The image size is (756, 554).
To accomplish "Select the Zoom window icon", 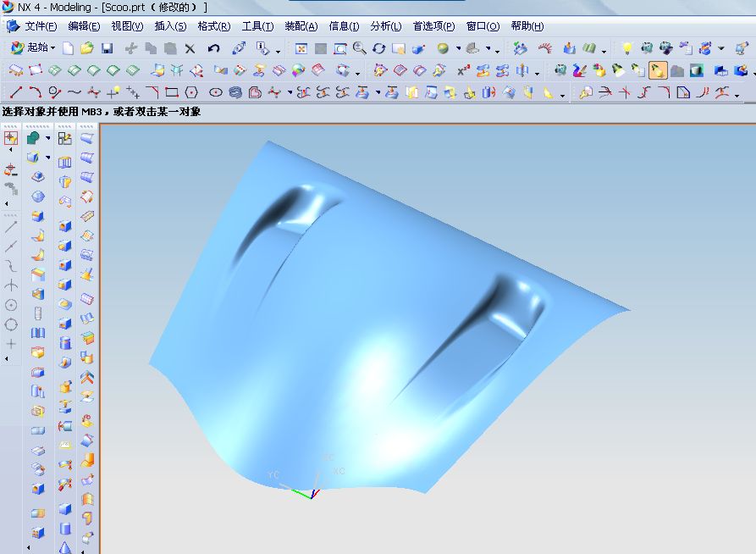I will 340,49.
